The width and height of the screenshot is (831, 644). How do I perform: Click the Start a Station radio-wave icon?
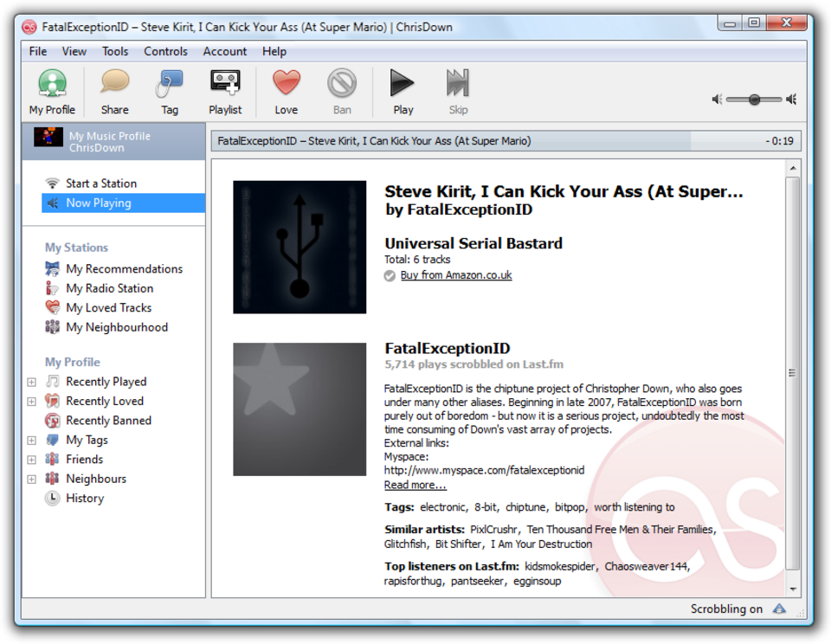(x=52, y=184)
